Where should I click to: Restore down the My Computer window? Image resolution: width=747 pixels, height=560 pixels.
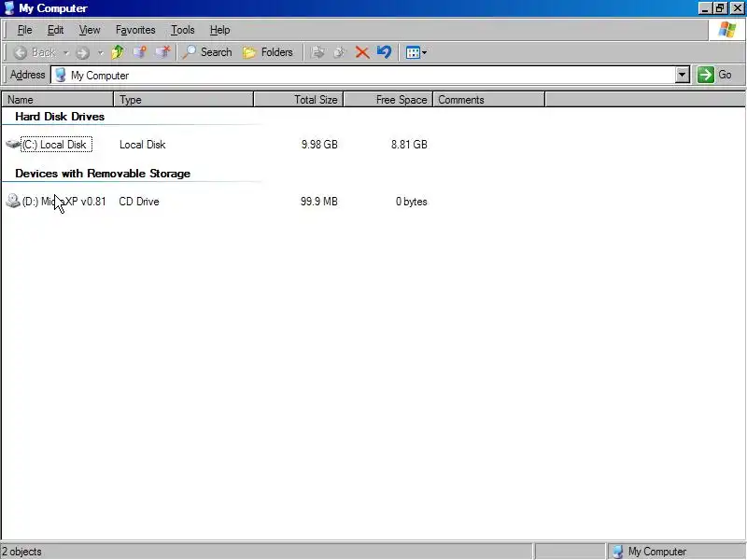tap(719, 8)
